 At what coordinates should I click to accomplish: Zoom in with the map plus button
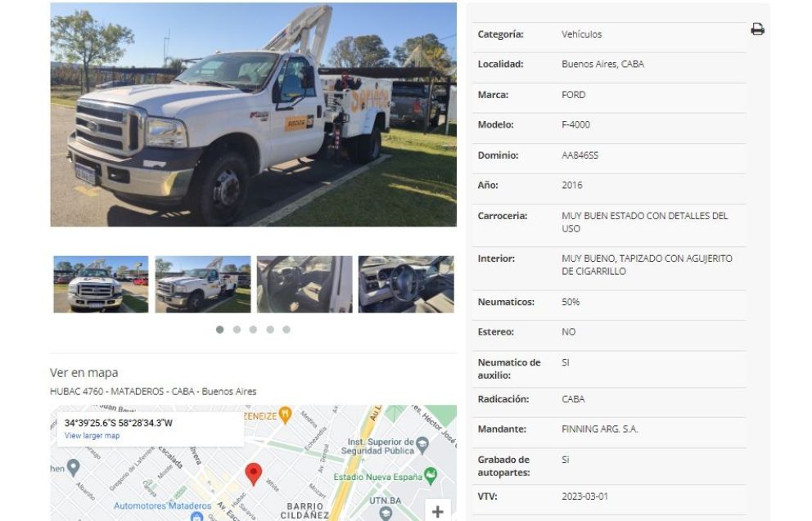tap(438, 511)
